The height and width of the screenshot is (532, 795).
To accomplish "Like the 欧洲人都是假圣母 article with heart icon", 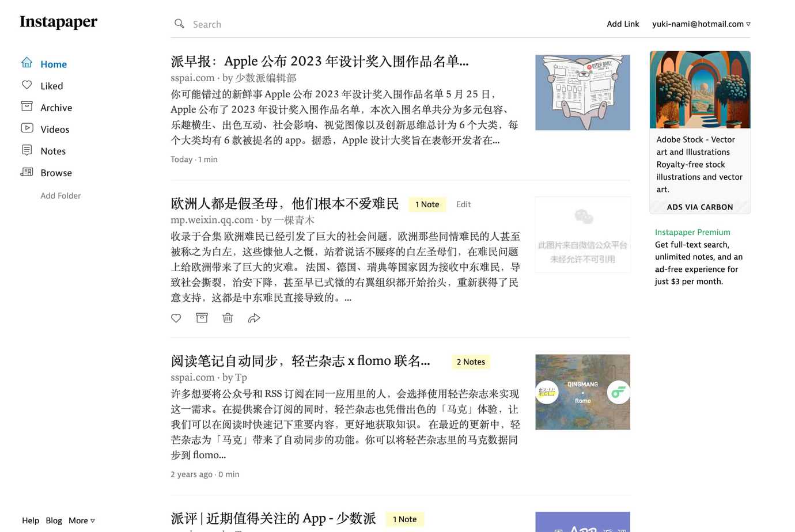I will pyautogui.click(x=176, y=318).
